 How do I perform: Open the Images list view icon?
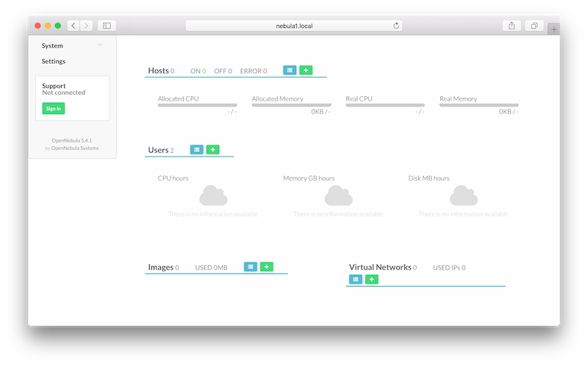pyautogui.click(x=251, y=267)
